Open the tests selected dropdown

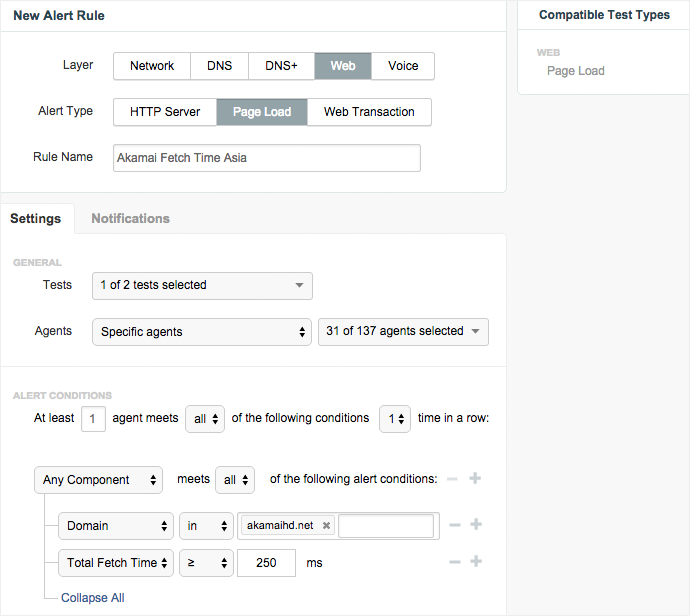click(202, 285)
